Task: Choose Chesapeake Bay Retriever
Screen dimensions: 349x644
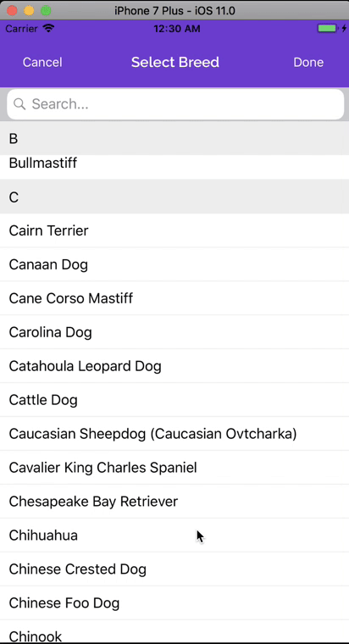Action: tap(174, 501)
